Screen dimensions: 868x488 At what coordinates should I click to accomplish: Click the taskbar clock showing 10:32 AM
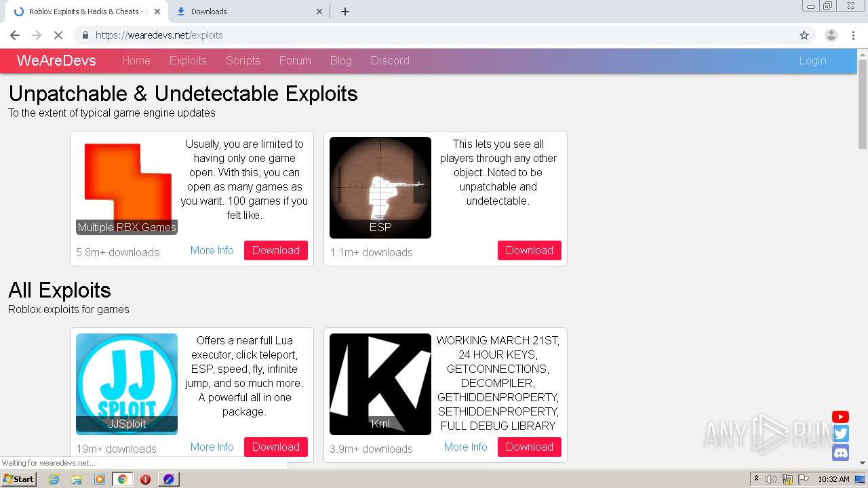coord(833,479)
